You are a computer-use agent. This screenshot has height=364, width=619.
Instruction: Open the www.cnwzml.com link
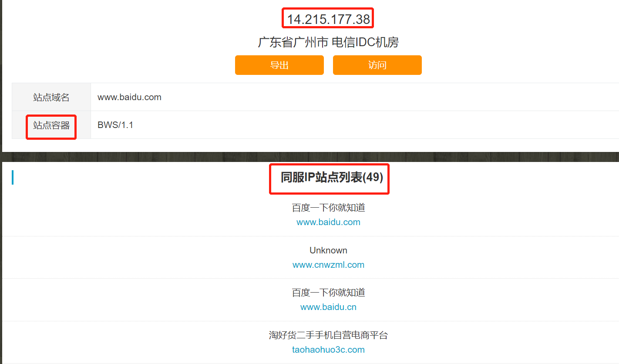(328, 265)
